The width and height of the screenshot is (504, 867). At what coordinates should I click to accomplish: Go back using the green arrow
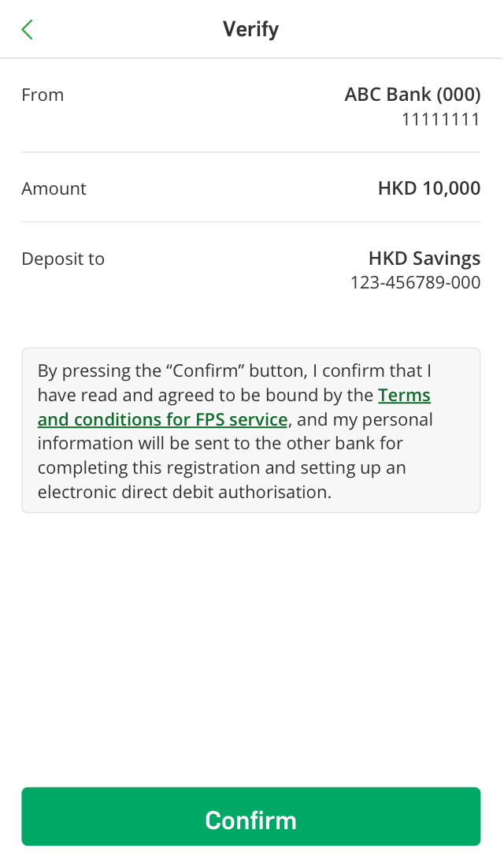point(28,30)
